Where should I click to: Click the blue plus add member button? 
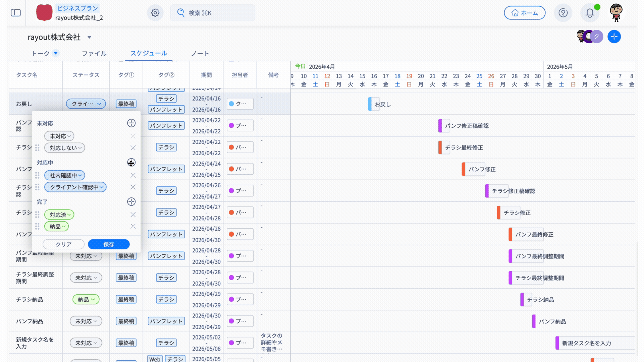coord(614,37)
